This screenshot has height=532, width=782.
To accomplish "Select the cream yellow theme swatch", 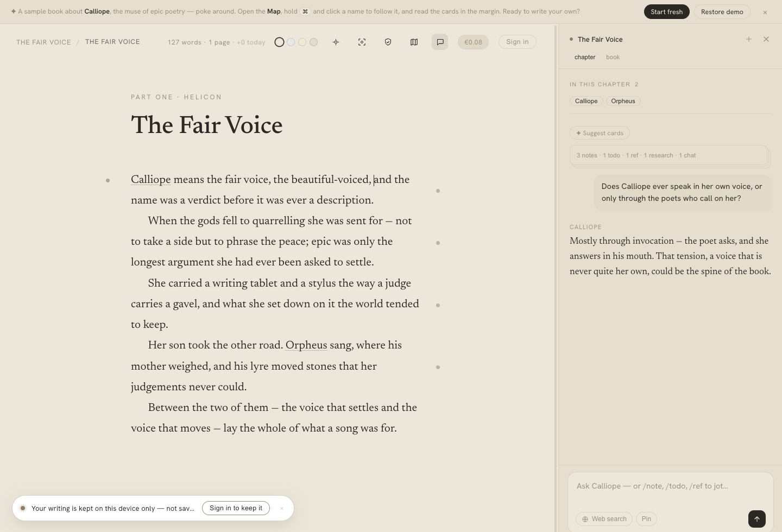I will coord(302,42).
